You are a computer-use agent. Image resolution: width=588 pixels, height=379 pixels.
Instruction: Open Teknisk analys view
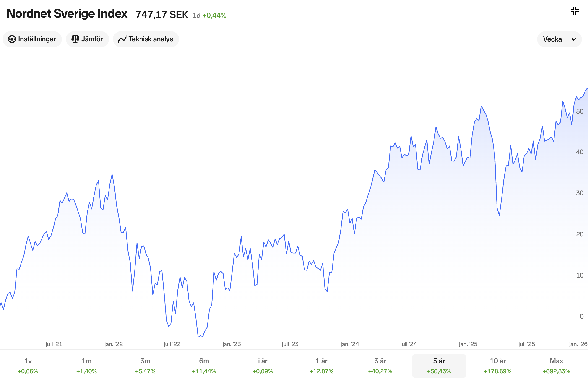[146, 39]
